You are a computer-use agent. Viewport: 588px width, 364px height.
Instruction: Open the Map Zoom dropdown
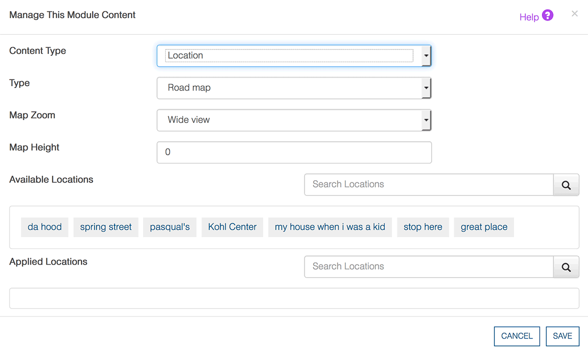point(294,120)
